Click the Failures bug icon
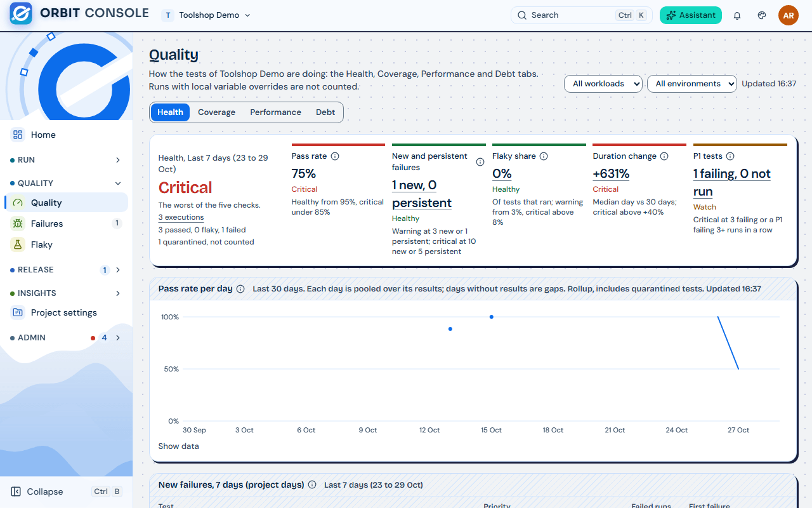Screen dimensions: 812x508 18,224
